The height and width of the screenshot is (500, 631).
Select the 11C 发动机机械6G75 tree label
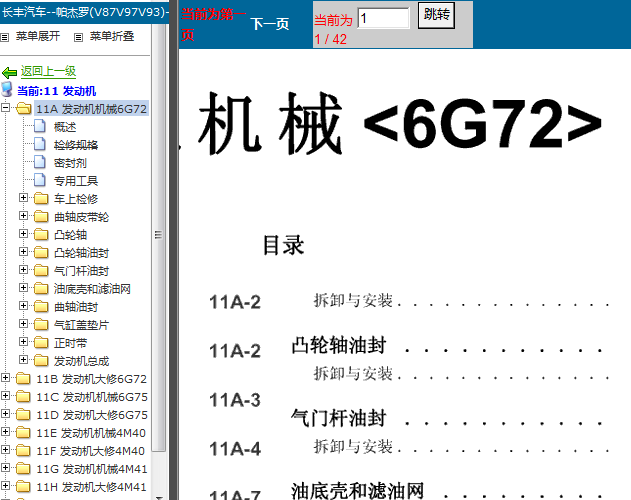tap(92, 397)
